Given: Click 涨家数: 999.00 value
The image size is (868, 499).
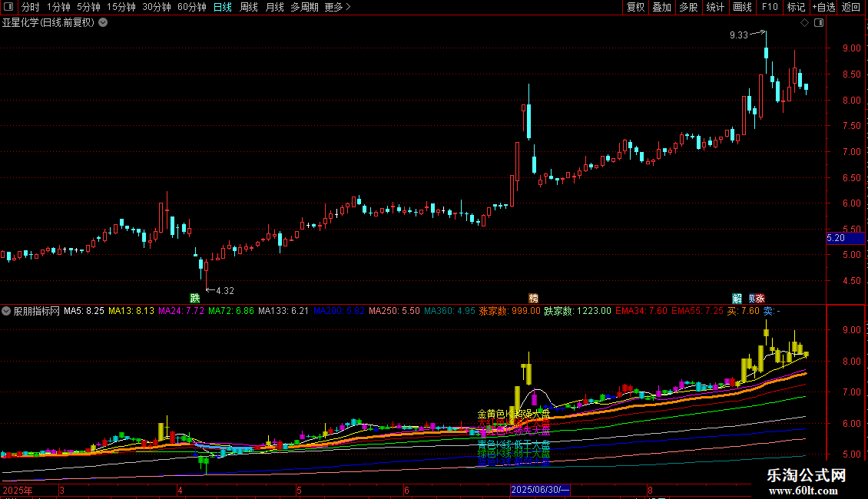Looking at the screenshot, I should tap(509, 311).
